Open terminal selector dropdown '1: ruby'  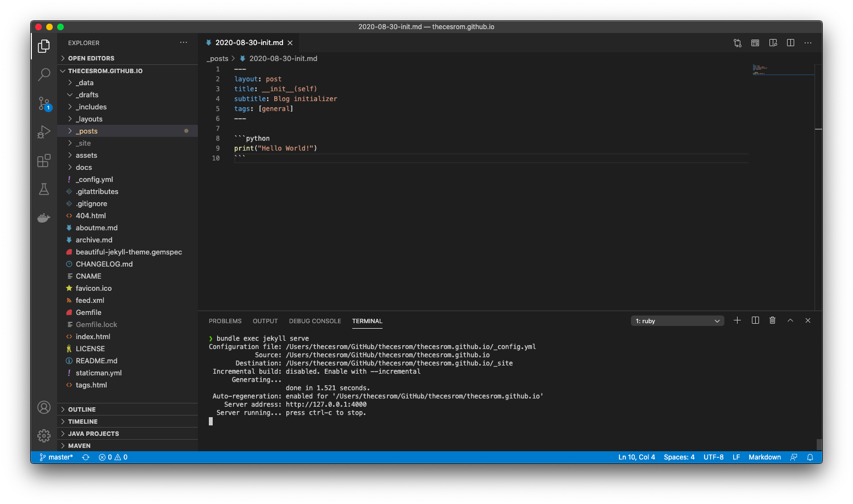coord(677,321)
